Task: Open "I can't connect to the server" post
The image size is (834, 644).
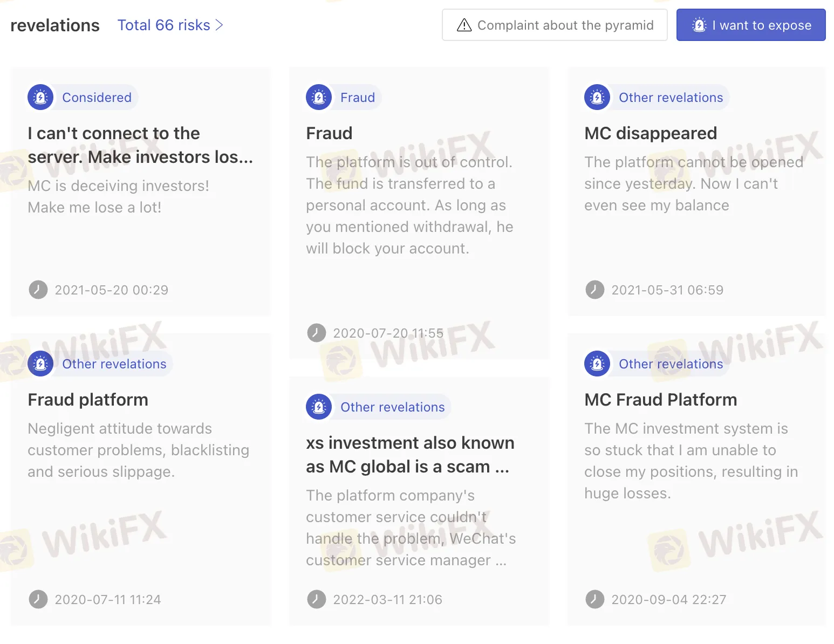Action: pos(140,145)
